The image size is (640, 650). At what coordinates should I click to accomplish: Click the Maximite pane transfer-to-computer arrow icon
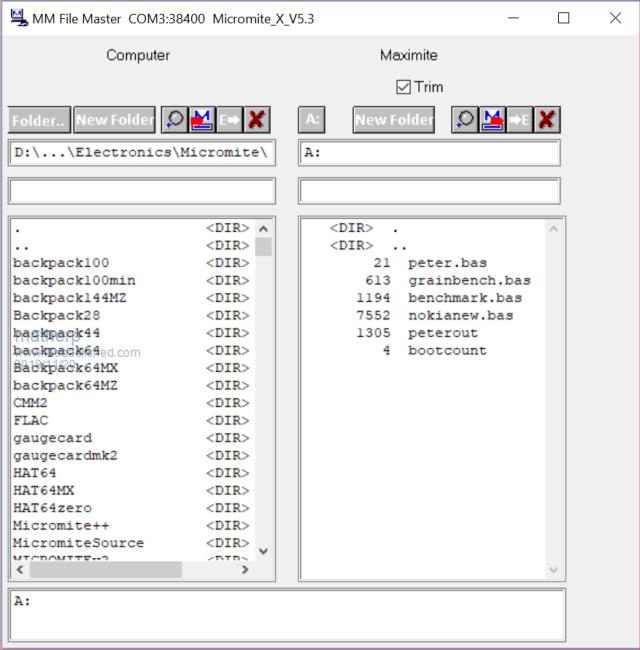(x=519, y=120)
